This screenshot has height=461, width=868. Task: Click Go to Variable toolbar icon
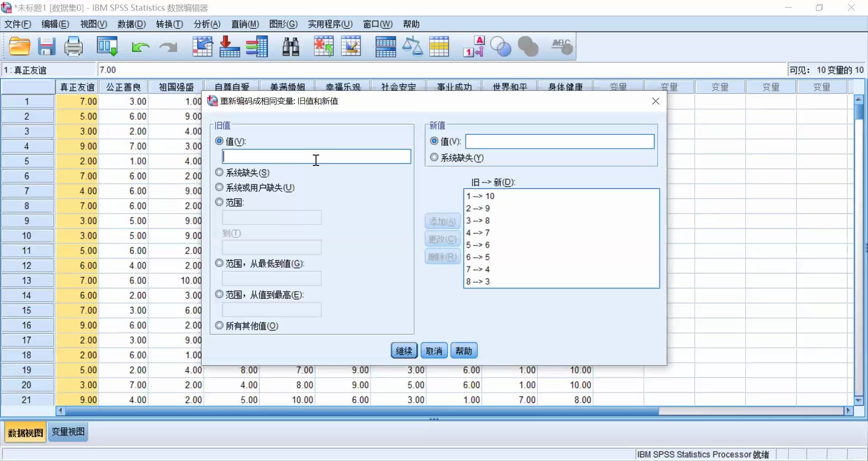(x=229, y=47)
